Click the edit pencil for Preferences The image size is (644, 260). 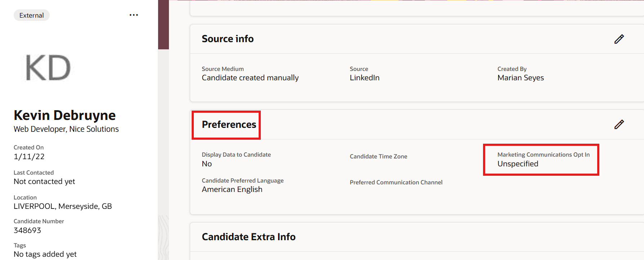(x=619, y=125)
